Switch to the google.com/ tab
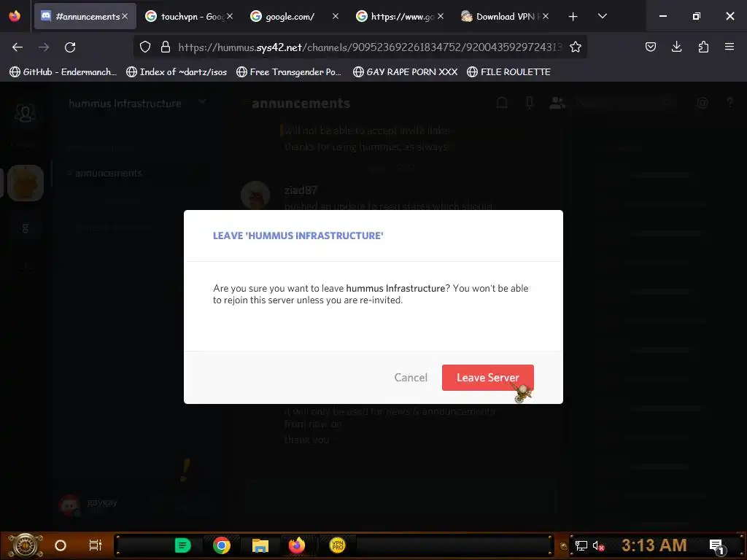747x560 pixels. click(x=295, y=16)
